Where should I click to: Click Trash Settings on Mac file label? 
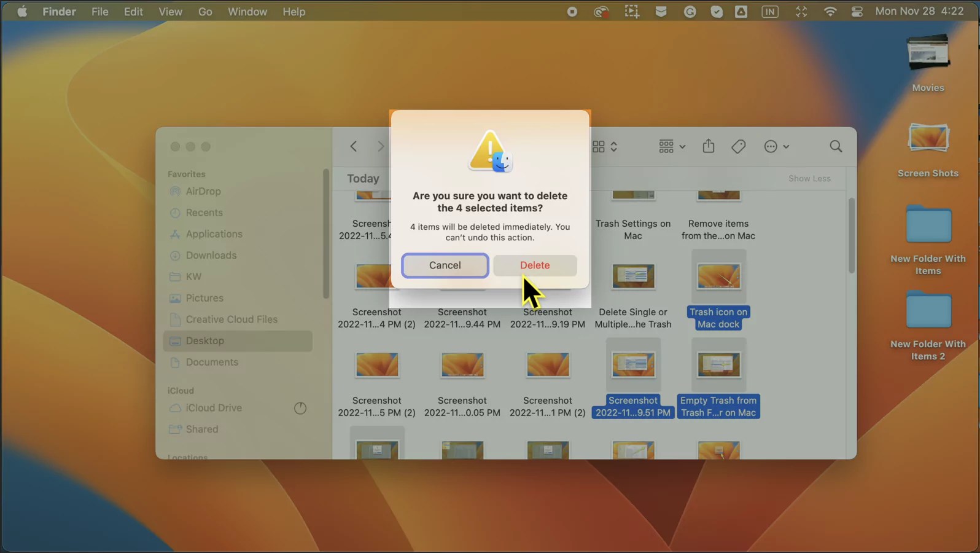coord(633,230)
